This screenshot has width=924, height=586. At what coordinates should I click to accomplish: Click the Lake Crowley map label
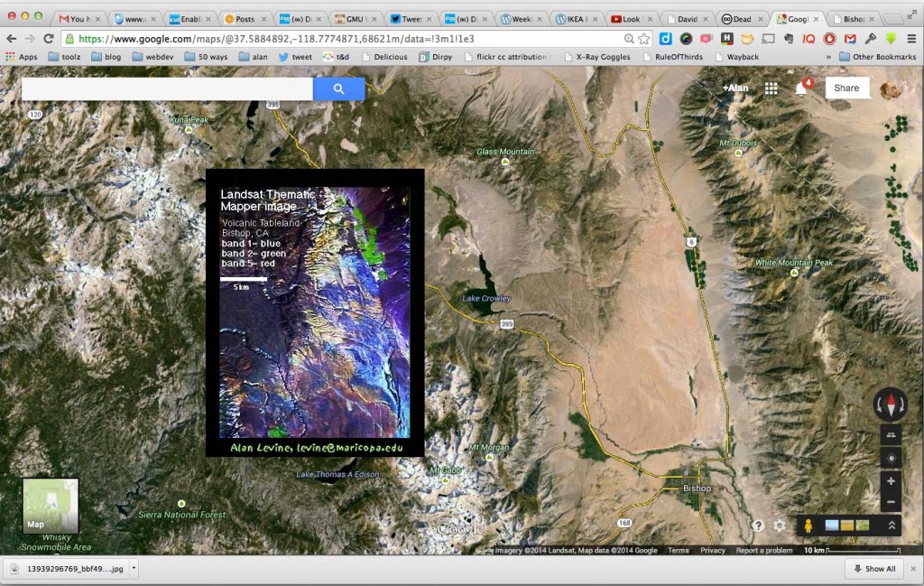tap(486, 298)
